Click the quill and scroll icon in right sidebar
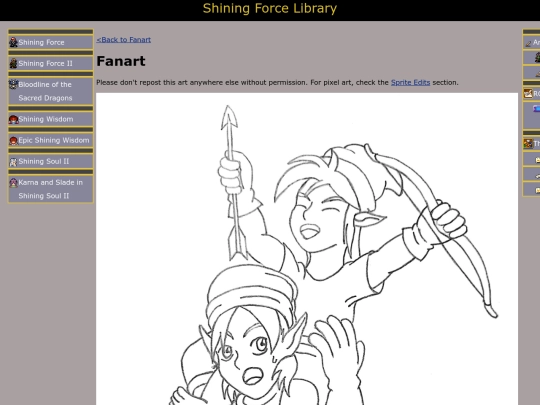 [528, 93]
